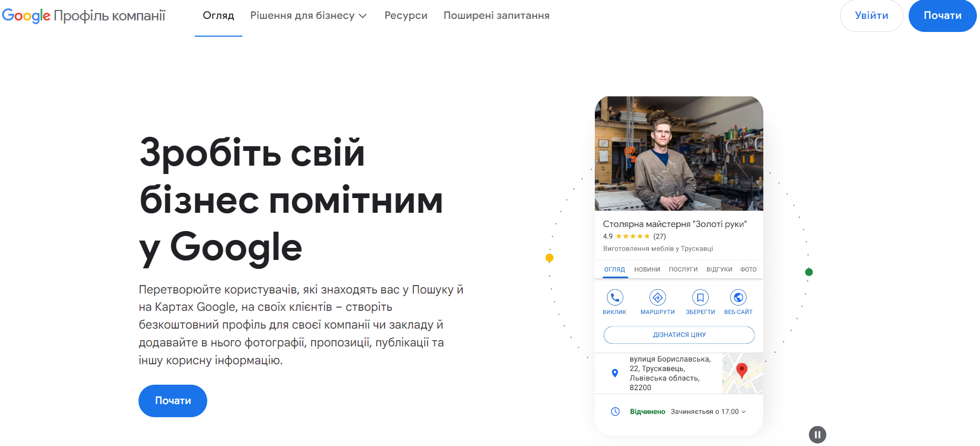Select the ОГЛЯД tab in profile card

tap(614, 269)
